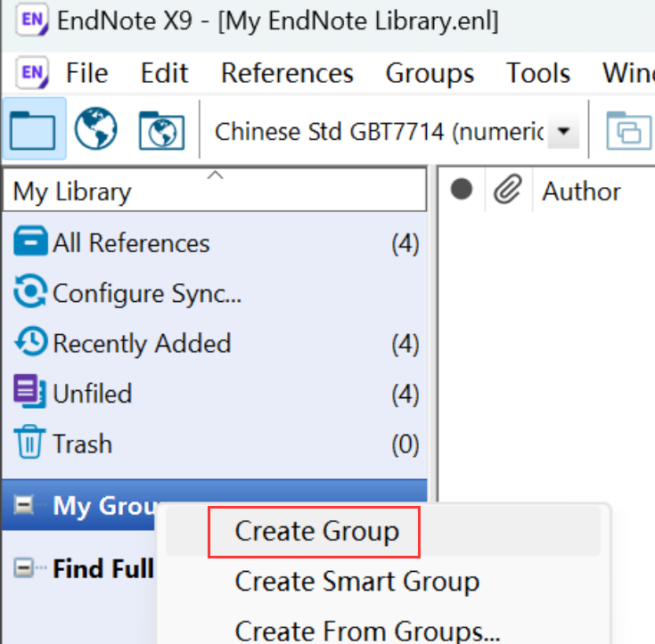Click the EndNote logo beside the File menu

pyautogui.click(x=32, y=73)
